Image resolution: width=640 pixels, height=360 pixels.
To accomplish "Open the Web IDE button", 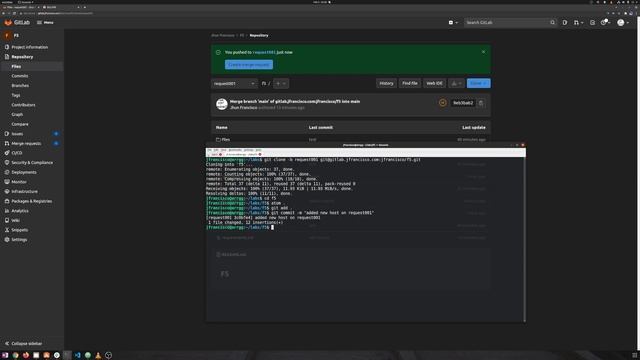I will coord(434,83).
